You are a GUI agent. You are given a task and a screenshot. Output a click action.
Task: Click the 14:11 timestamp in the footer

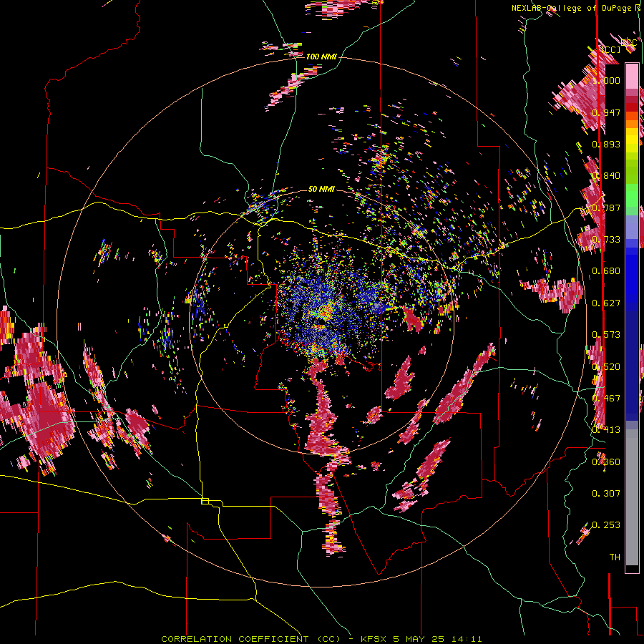click(468, 639)
